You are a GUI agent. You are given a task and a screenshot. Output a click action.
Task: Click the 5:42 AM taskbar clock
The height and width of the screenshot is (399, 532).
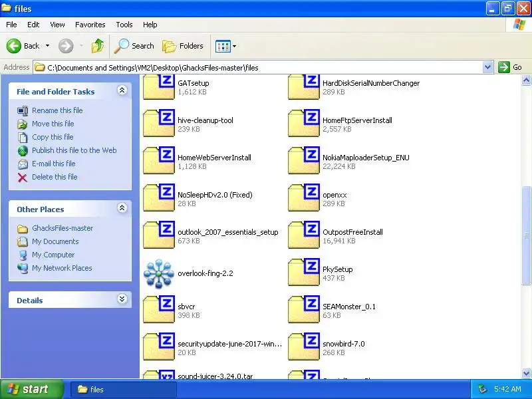tap(507, 389)
